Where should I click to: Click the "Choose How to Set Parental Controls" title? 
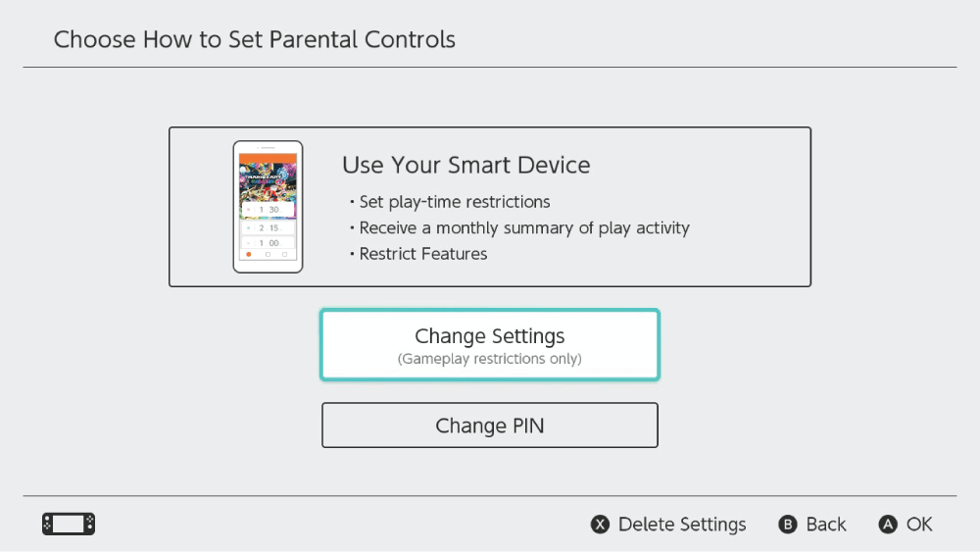[255, 40]
